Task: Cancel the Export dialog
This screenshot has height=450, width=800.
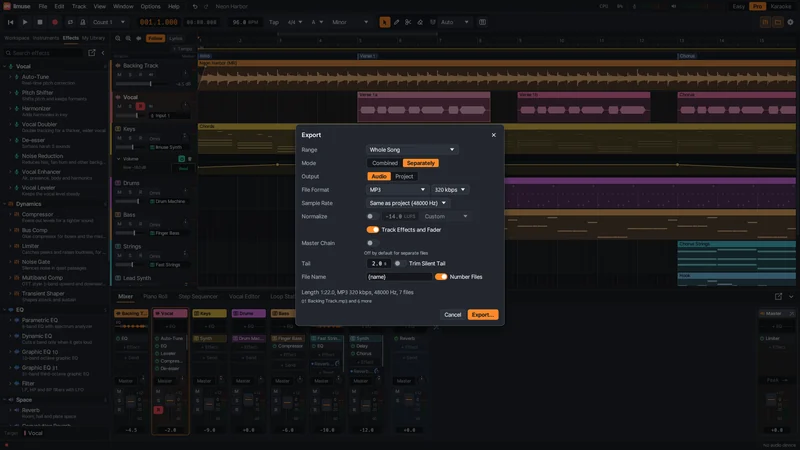Action: [452, 315]
